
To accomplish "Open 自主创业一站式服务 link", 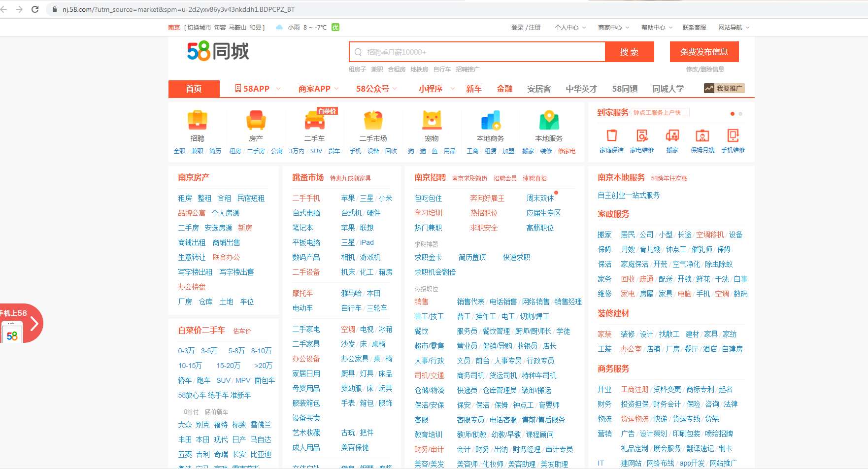I will (x=629, y=195).
